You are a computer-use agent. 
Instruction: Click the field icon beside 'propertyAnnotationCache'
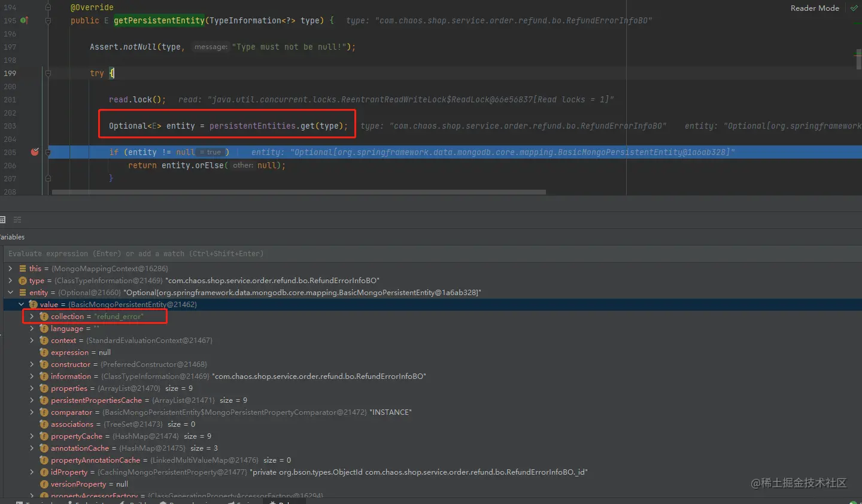(x=44, y=460)
